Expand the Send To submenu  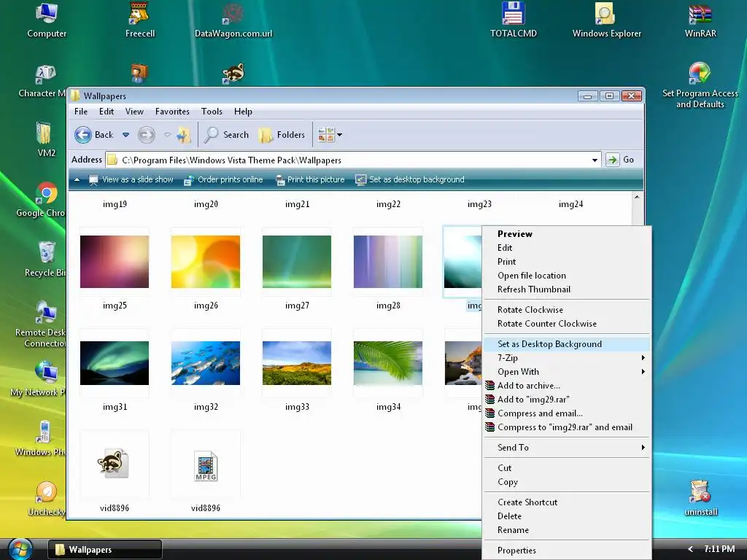(566, 447)
